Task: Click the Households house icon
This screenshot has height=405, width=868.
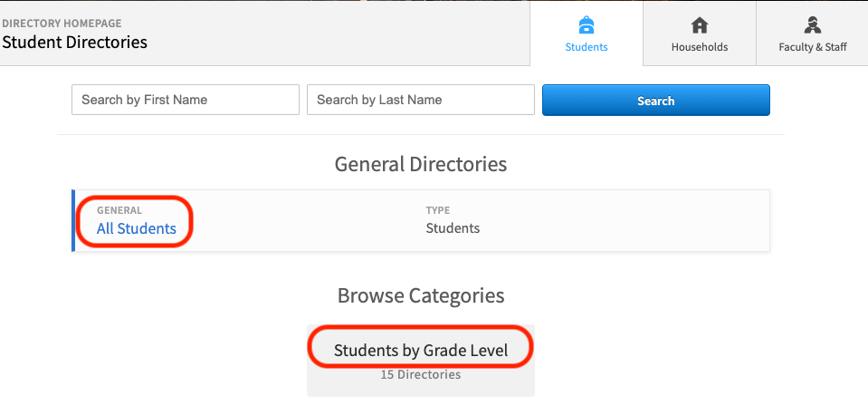Action: (x=700, y=25)
